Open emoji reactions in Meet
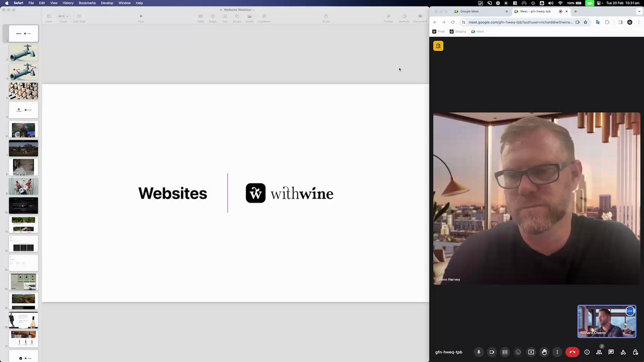 point(518,352)
